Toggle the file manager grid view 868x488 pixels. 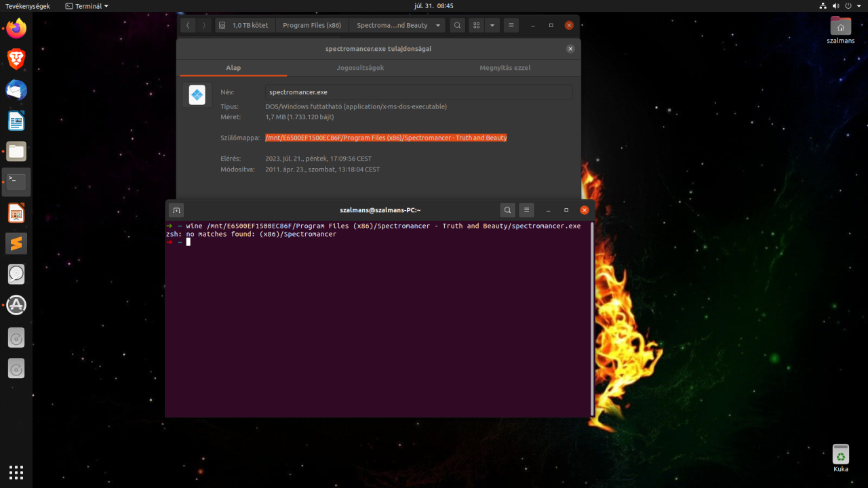tap(477, 25)
